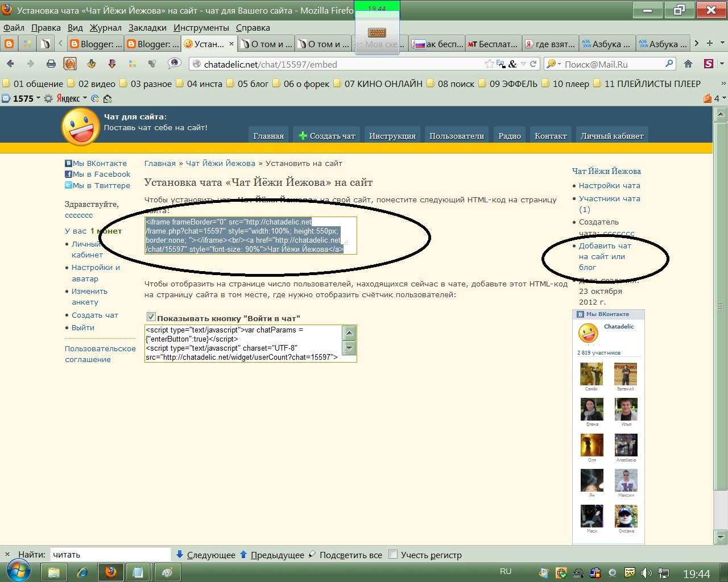Click the Выйти logout link
The image size is (728, 582).
(83, 327)
